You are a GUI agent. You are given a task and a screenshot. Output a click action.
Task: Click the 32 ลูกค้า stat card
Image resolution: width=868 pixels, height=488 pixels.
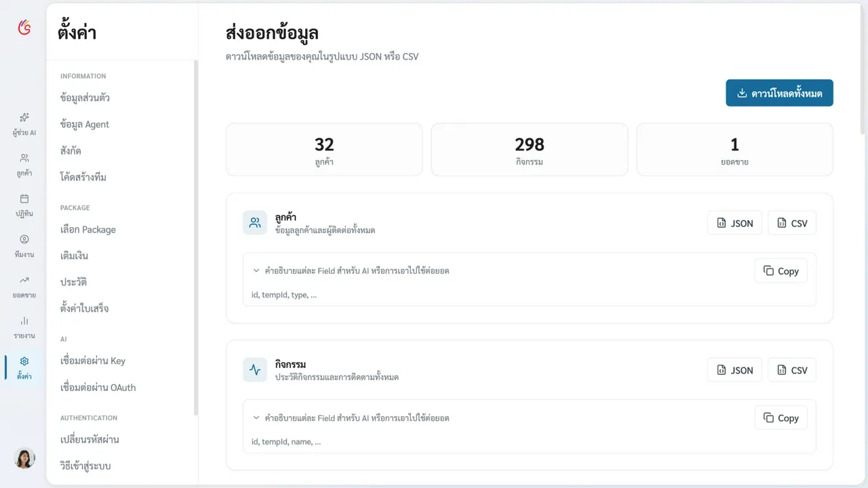click(x=324, y=150)
